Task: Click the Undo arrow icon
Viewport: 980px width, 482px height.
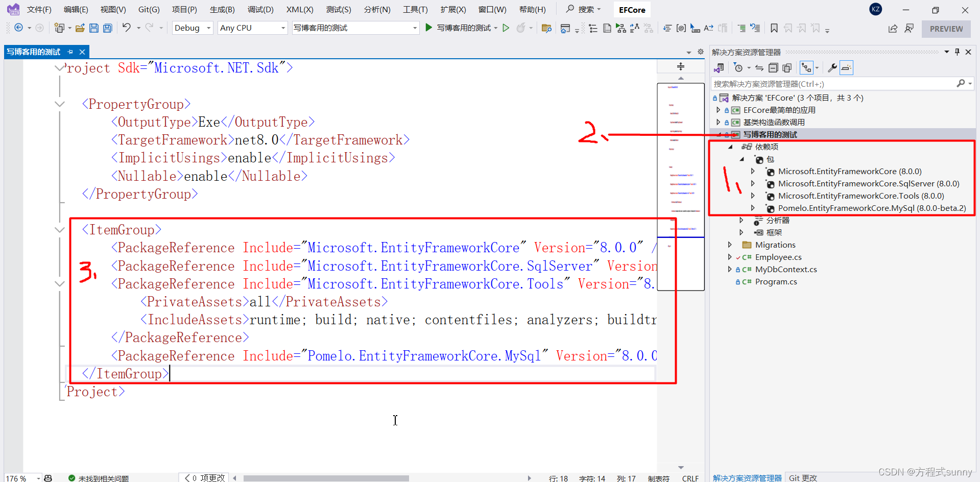Action: [126, 28]
